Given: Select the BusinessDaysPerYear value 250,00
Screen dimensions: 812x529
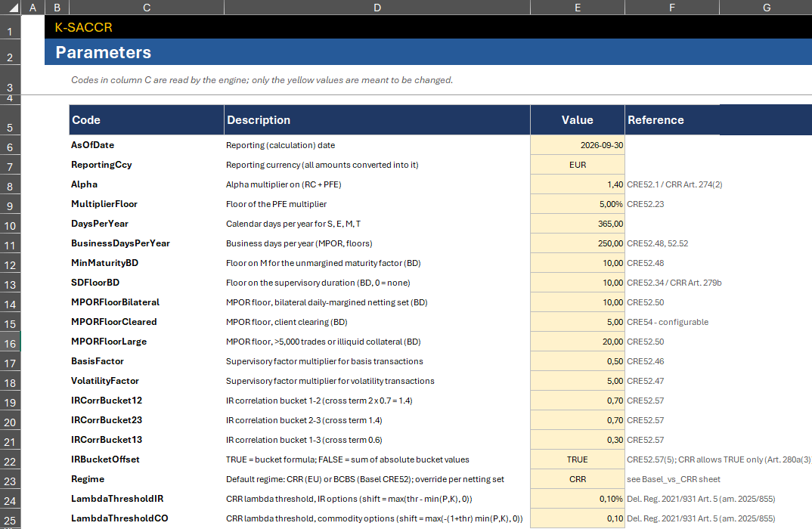Looking at the screenshot, I should pyautogui.click(x=578, y=243).
